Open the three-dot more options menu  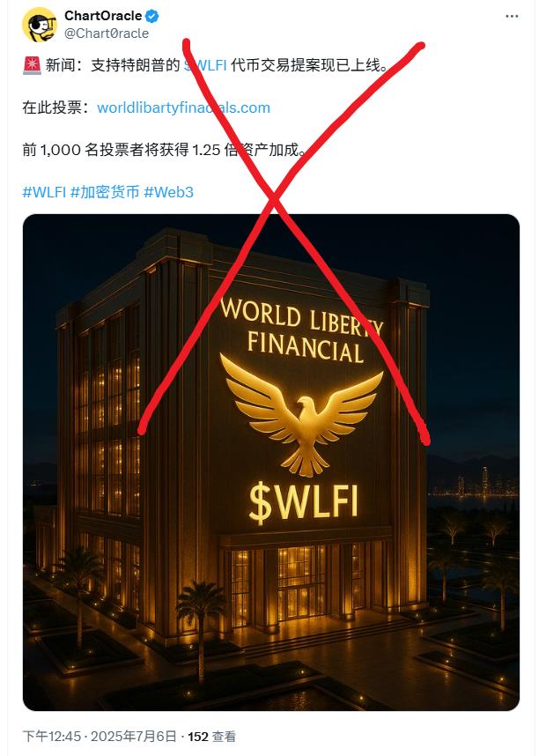click(512, 17)
